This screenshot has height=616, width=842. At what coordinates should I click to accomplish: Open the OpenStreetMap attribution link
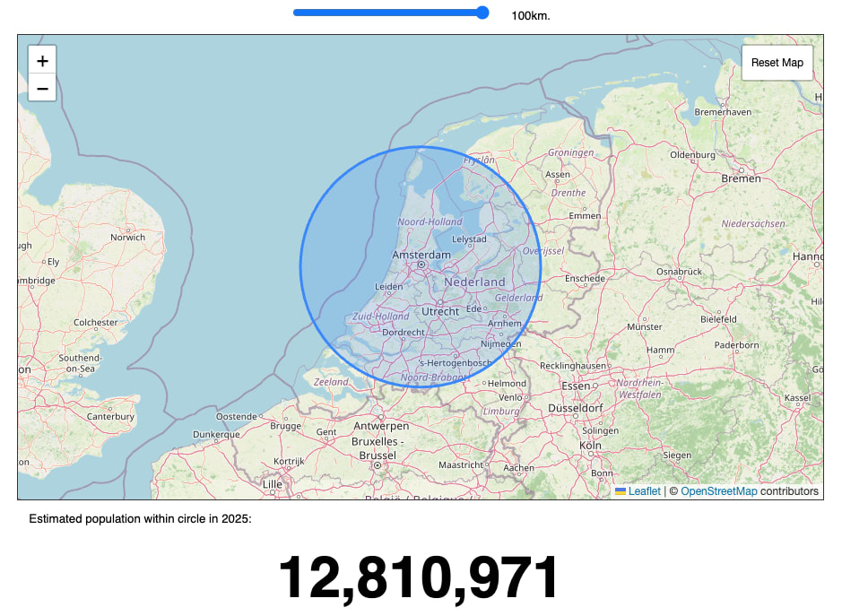[719, 490]
